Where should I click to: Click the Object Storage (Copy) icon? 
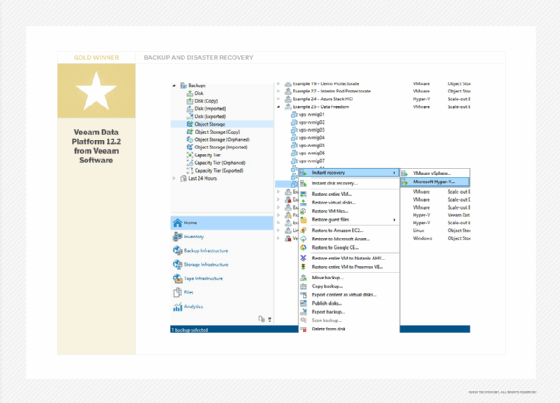point(190,132)
